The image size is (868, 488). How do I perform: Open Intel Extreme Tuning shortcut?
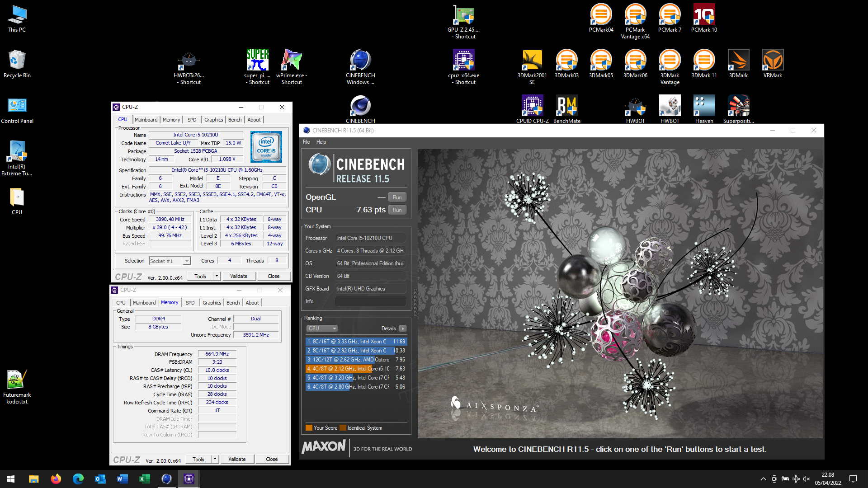[17, 158]
